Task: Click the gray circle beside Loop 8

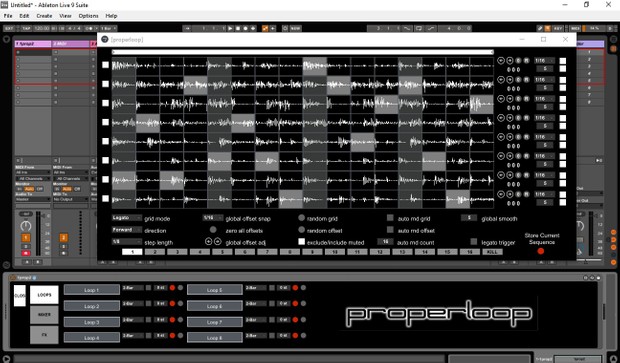Action: click(303, 335)
